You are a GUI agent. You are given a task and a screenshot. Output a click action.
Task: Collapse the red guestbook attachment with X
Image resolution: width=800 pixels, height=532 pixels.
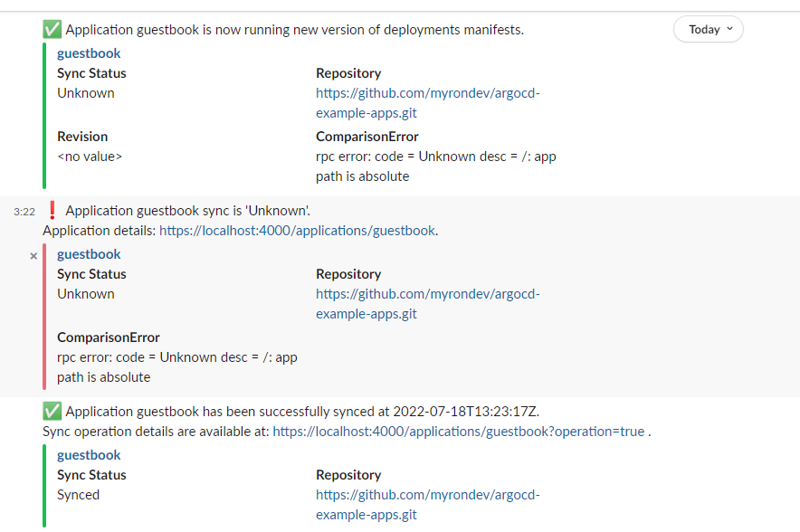(x=33, y=256)
